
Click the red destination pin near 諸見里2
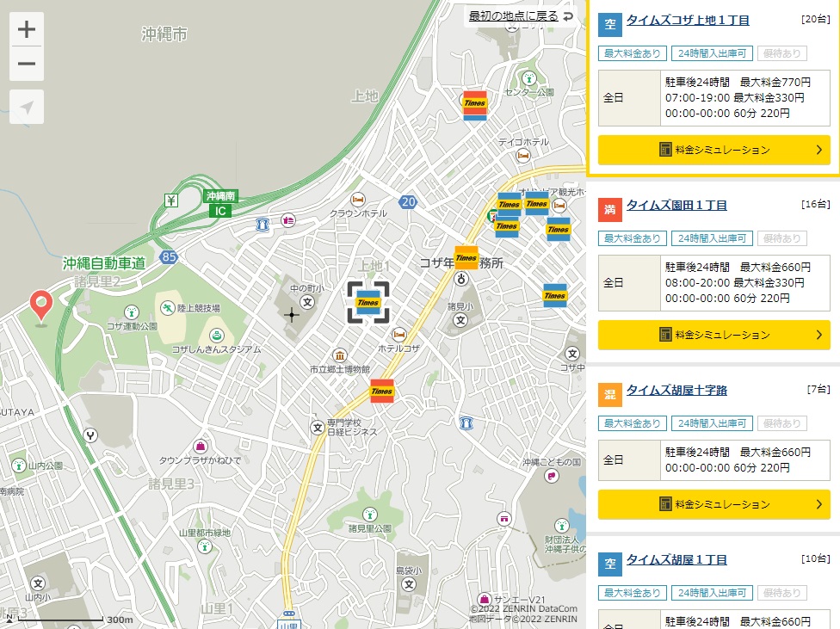click(41, 307)
